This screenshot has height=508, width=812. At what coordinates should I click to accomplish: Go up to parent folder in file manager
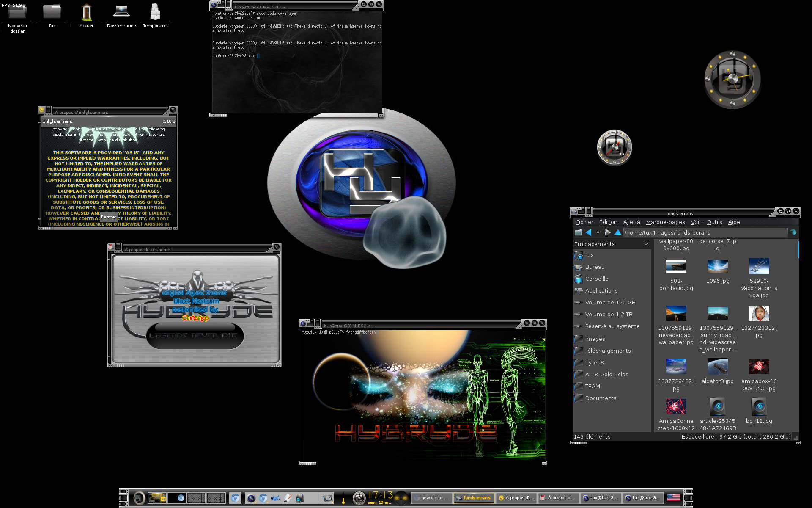[x=618, y=232]
